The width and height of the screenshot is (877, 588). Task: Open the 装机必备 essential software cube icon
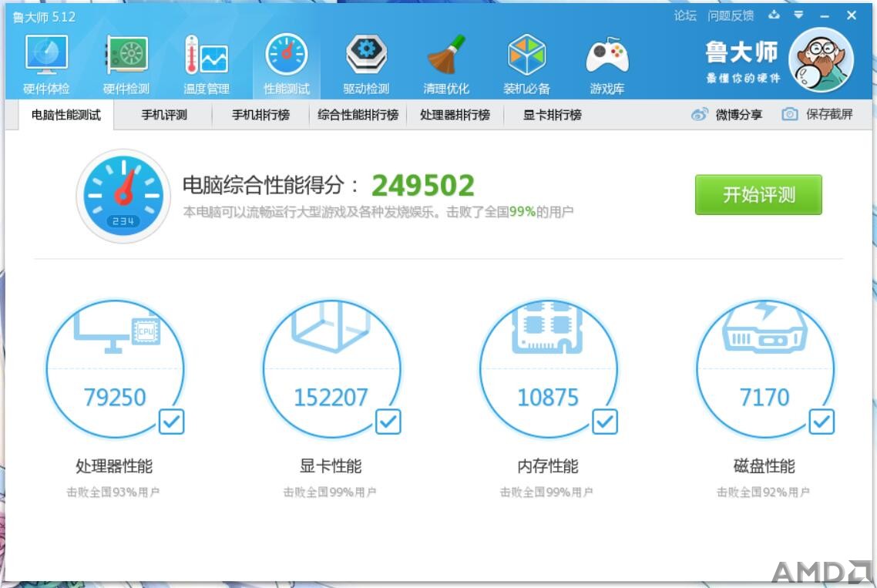click(x=526, y=55)
